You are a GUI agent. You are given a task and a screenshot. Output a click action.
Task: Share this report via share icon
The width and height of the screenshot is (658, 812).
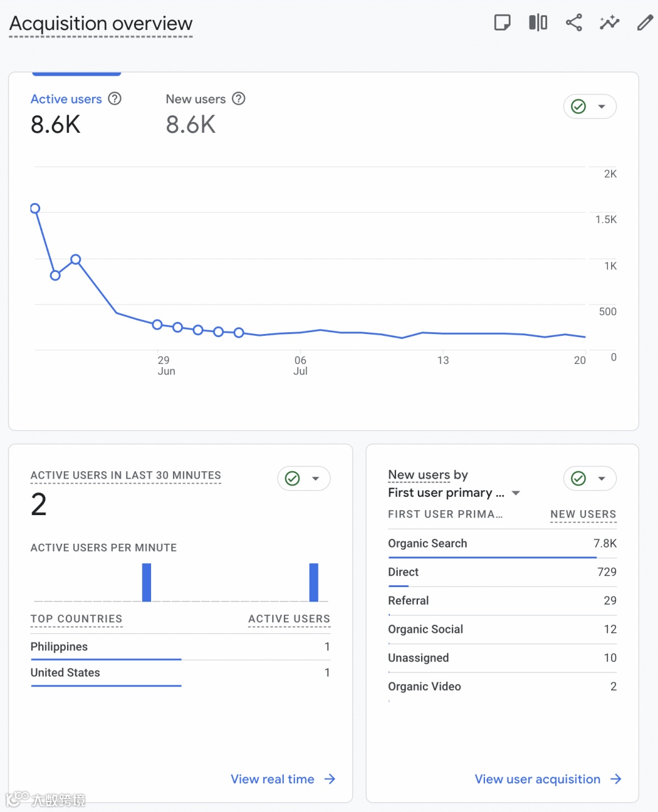click(574, 23)
